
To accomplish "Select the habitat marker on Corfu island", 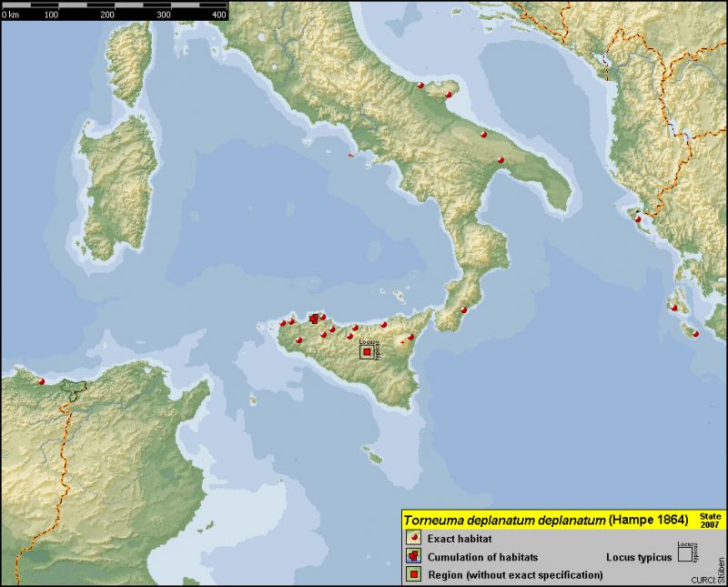I will (638, 218).
